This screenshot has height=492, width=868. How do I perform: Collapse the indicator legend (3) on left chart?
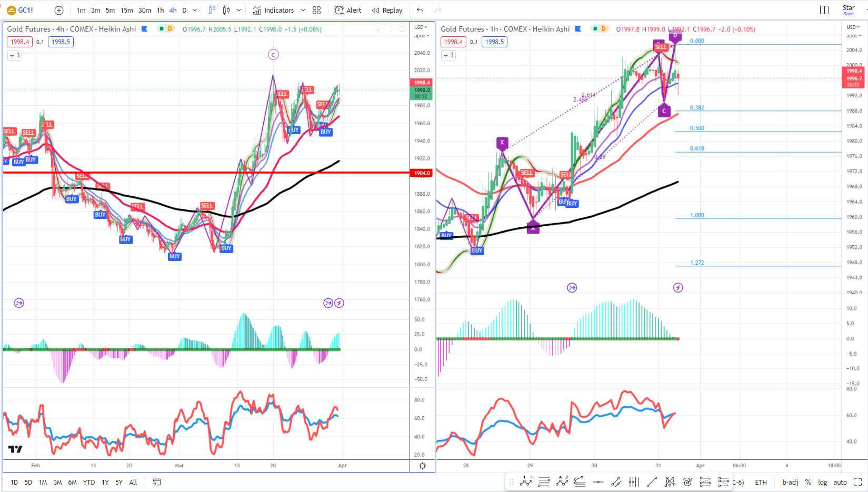[15, 55]
